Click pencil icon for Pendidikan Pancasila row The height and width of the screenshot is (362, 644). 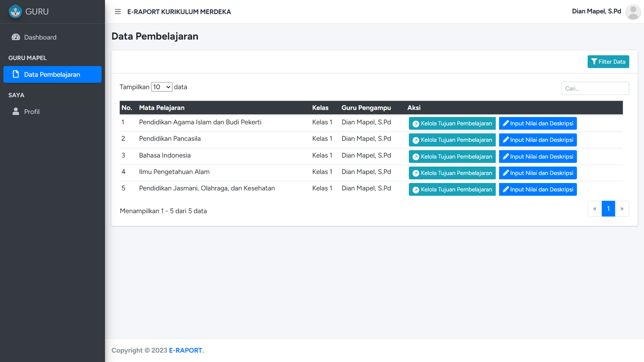tap(506, 140)
